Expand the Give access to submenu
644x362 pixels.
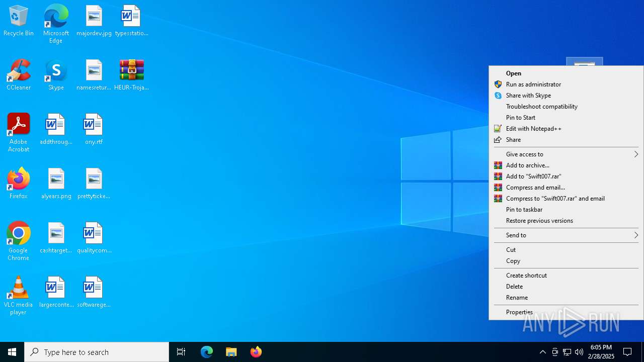566,154
